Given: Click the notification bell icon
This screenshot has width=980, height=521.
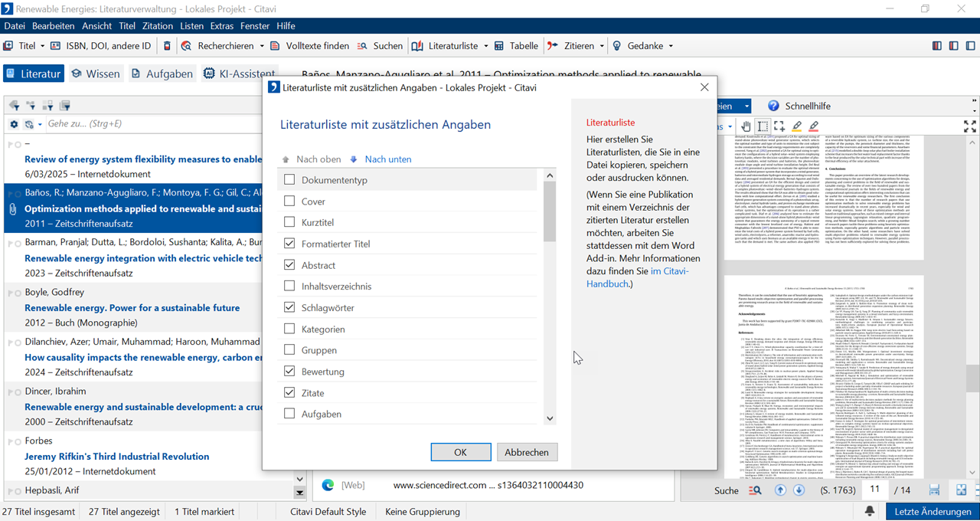Looking at the screenshot, I should (x=870, y=511).
